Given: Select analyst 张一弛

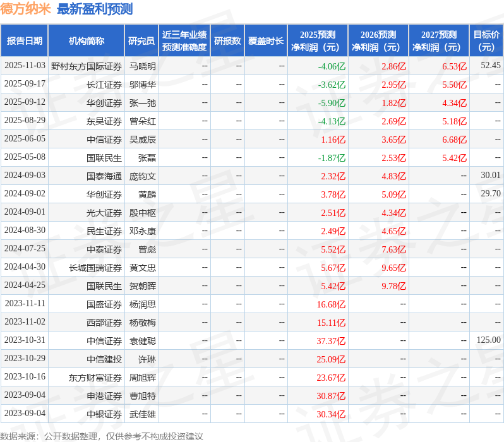Looking at the screenshot, I should click(142, 103).
